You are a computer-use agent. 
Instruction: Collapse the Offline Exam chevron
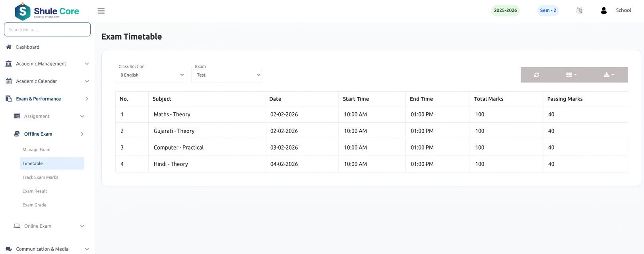point(82,134)
